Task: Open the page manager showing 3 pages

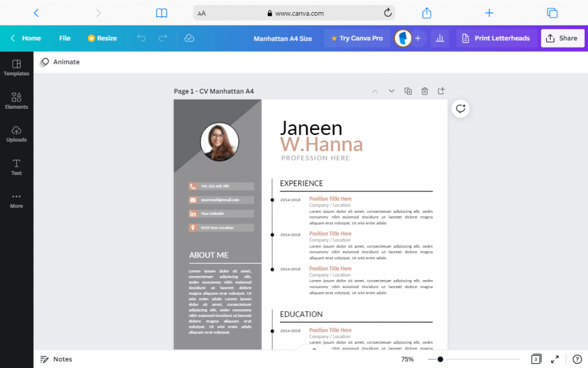Action: (536, 359)
